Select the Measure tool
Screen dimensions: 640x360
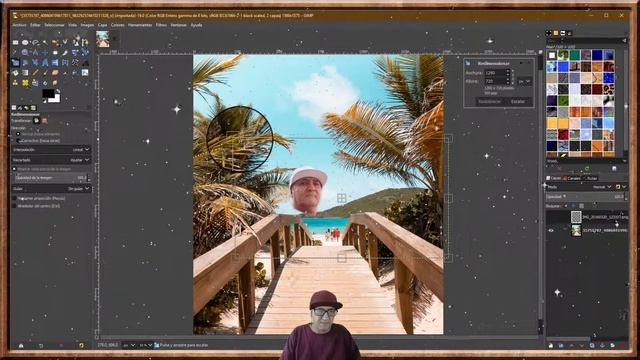coord(36,53)
